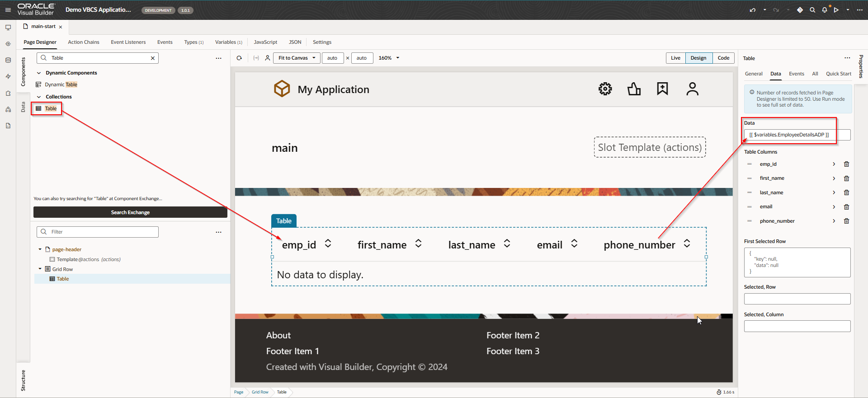The width and height of the screenshot is (868, 398).
Task: Expand first_name column details chevron
Action: pos(834,178)
